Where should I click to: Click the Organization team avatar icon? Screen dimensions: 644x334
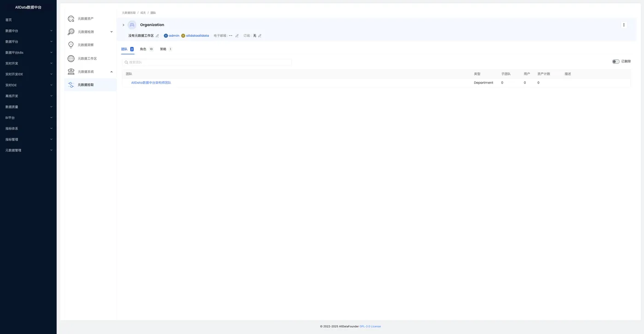pyautogui.click(x=132, y=25)
